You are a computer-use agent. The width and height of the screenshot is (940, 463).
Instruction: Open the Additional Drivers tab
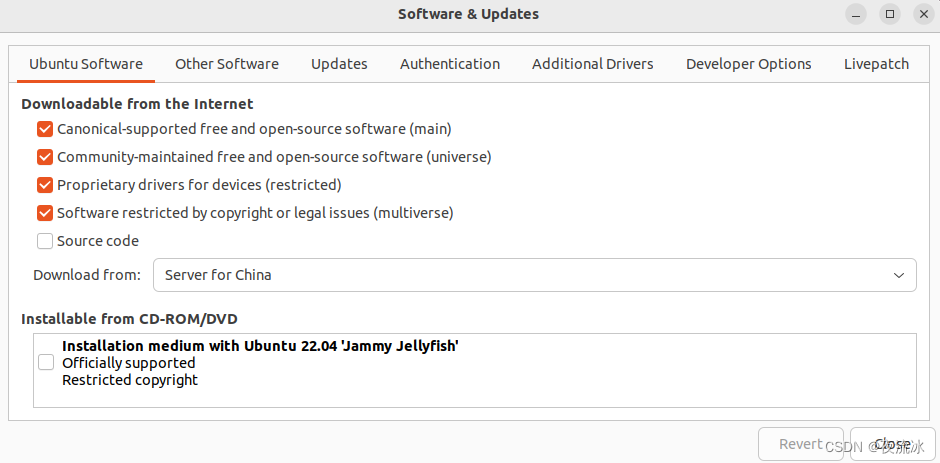click(592, 64)
